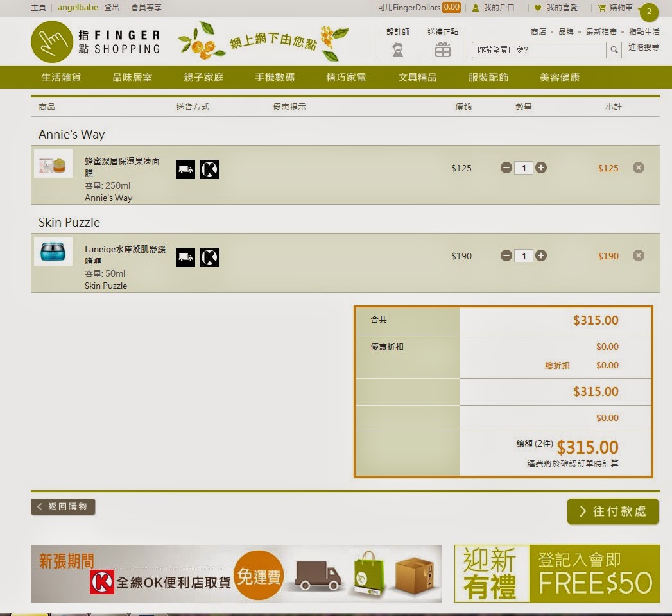This screenshot has height=616, width=672.
Task: Click the quantity field of the honey mask
Action: [x=524, y=168]
